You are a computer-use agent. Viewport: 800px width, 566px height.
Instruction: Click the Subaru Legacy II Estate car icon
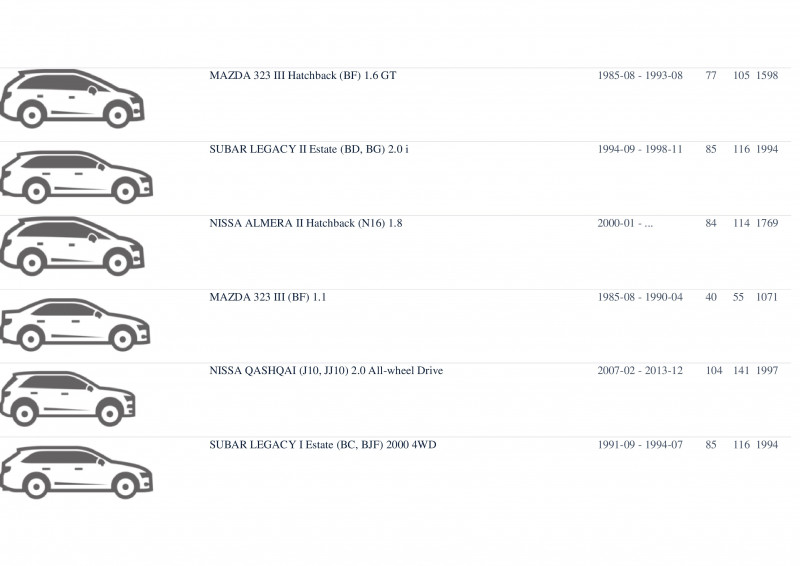click(77, 177)
